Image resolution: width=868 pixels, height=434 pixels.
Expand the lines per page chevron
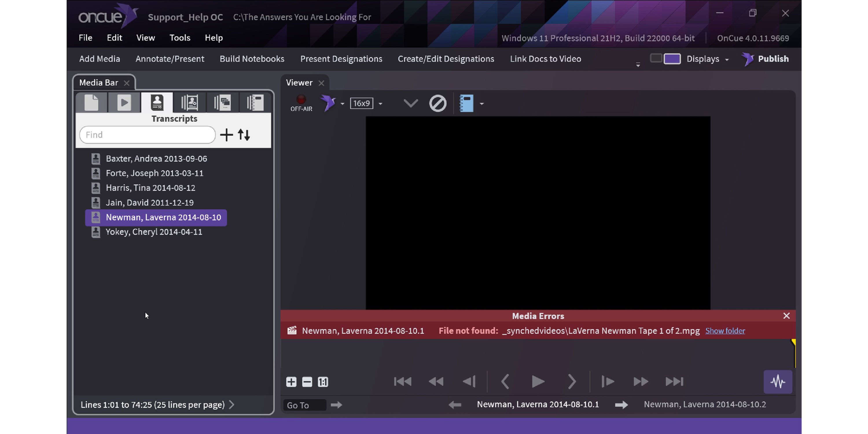(x=232, y=404)
